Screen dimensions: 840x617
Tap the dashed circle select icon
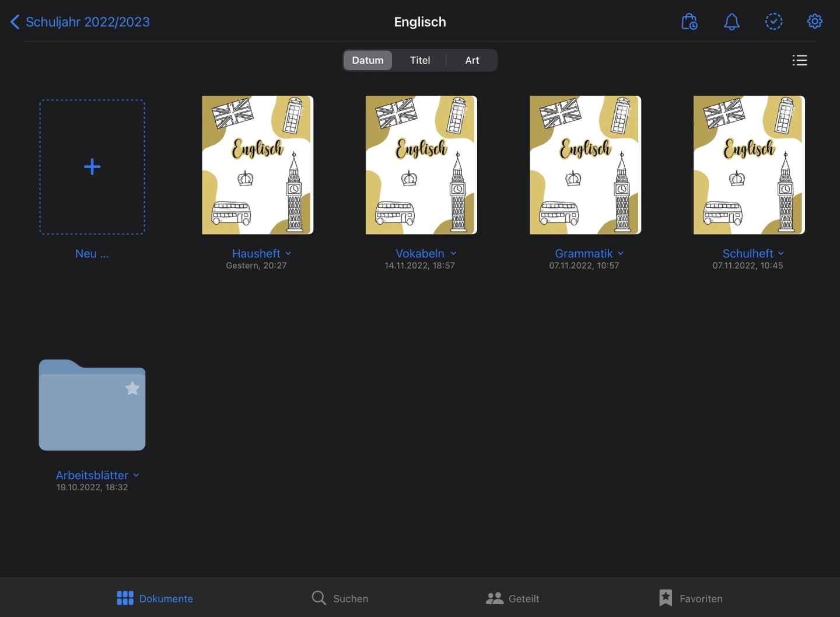(773, 22)
